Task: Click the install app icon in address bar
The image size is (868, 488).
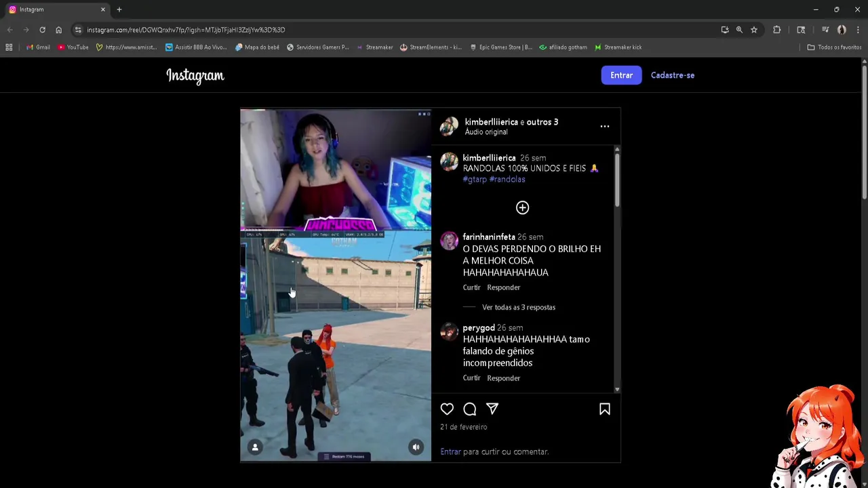Action: tap(725, 30)
